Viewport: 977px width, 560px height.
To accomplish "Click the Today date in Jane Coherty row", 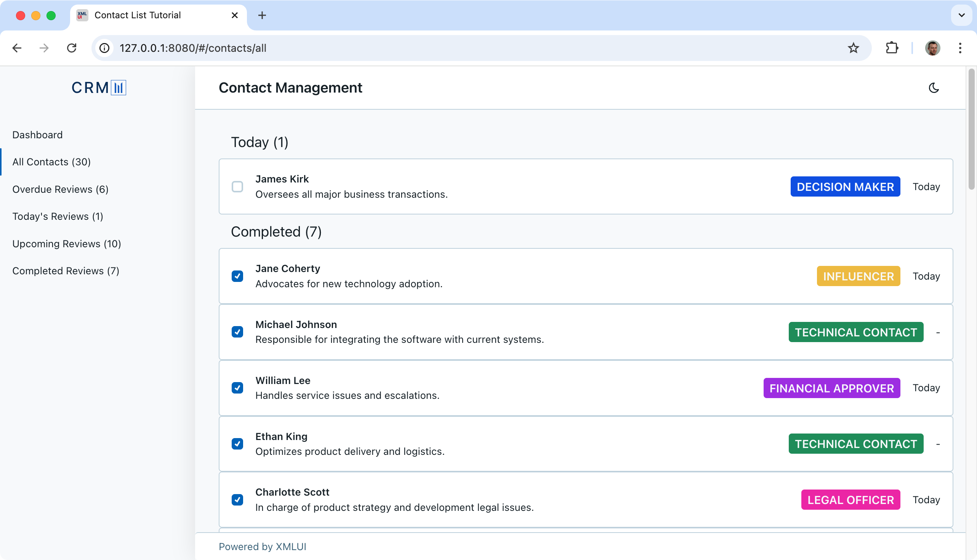I will 926,277.
